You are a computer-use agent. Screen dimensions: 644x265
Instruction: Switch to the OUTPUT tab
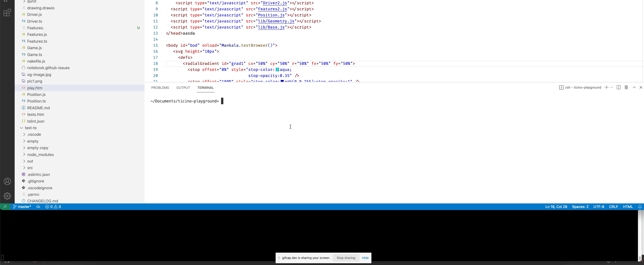183,88
